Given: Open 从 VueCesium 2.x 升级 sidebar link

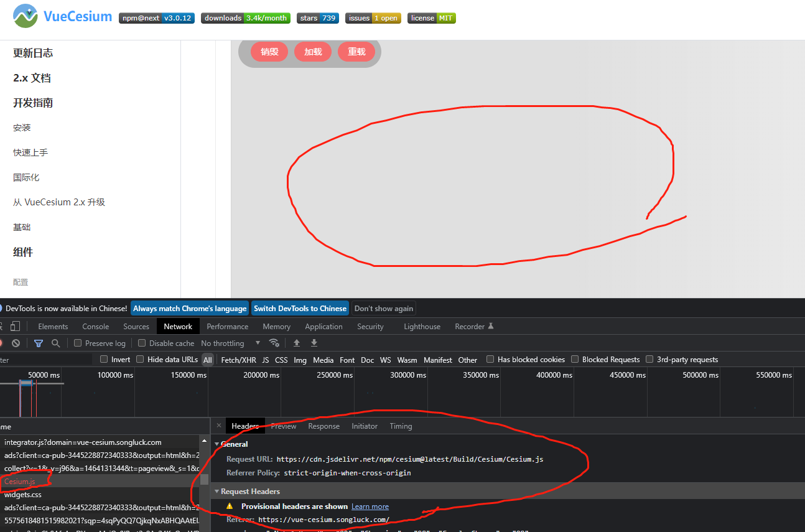Looking at the screenshot, I should [59, 202].
